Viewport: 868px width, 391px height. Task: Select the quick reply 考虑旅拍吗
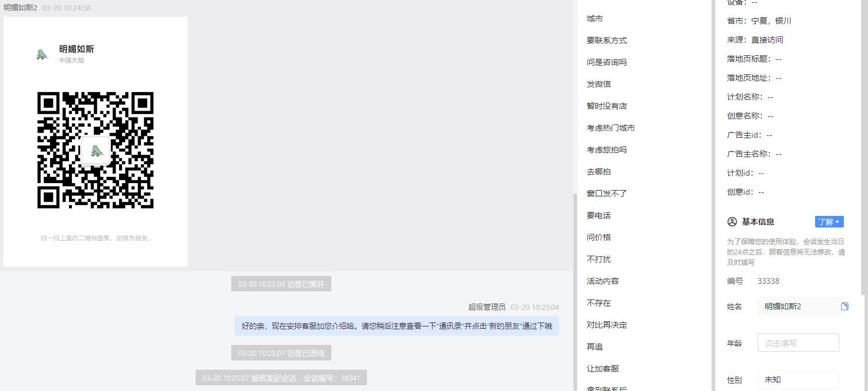pyautogui.click(x=607, y=150)
